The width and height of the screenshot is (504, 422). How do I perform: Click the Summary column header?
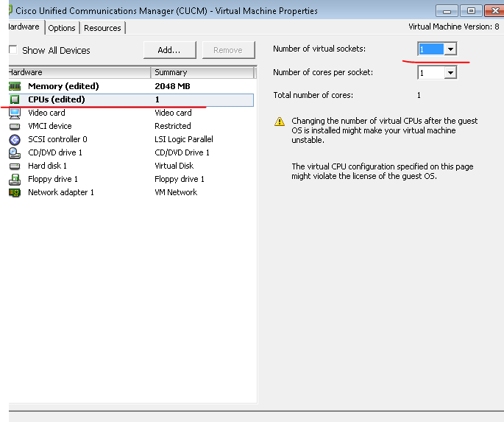[202, 72]
